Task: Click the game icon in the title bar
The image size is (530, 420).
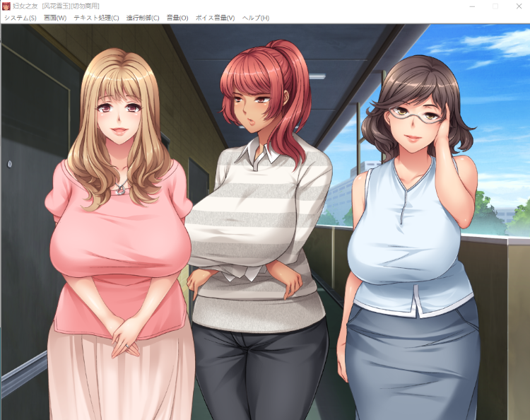Action: (x=6, y=6)
